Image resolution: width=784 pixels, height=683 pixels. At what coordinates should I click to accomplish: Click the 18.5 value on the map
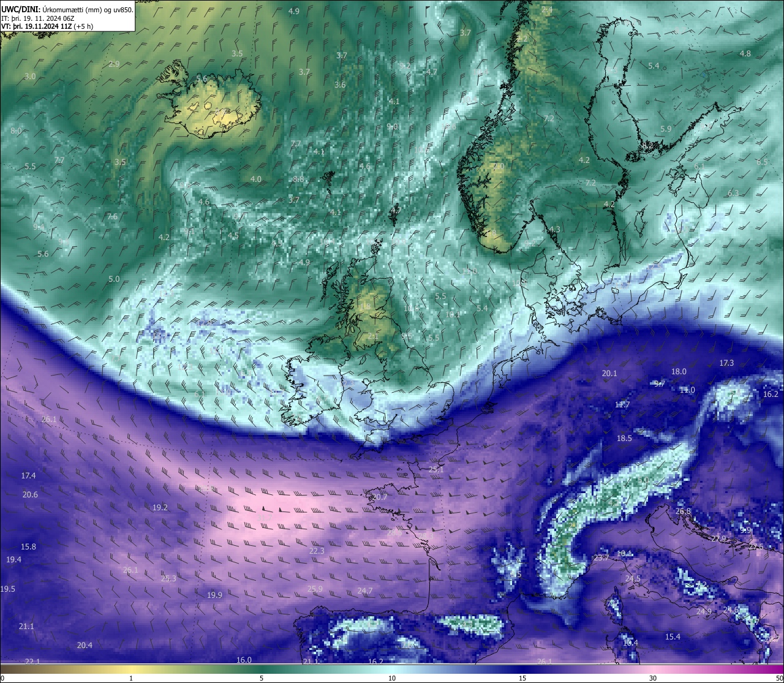pos(624,439)
